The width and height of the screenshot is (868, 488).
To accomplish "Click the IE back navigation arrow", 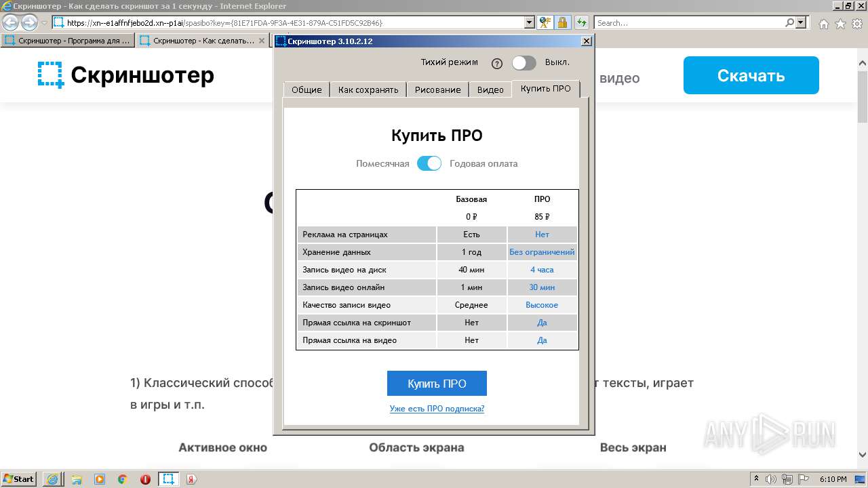I will click(x=11, y=22).
